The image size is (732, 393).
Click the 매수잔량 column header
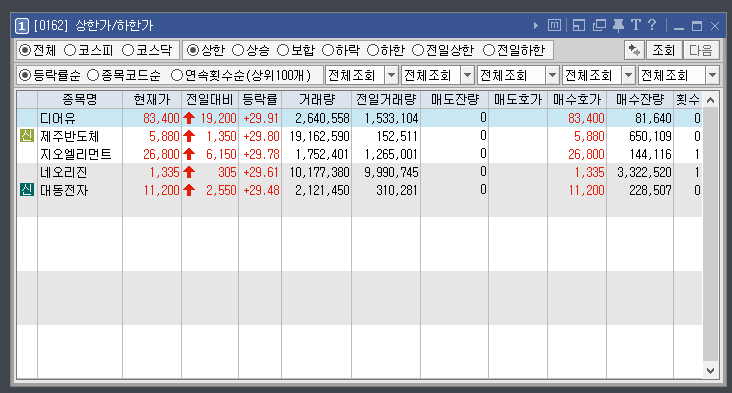(640, 99)
